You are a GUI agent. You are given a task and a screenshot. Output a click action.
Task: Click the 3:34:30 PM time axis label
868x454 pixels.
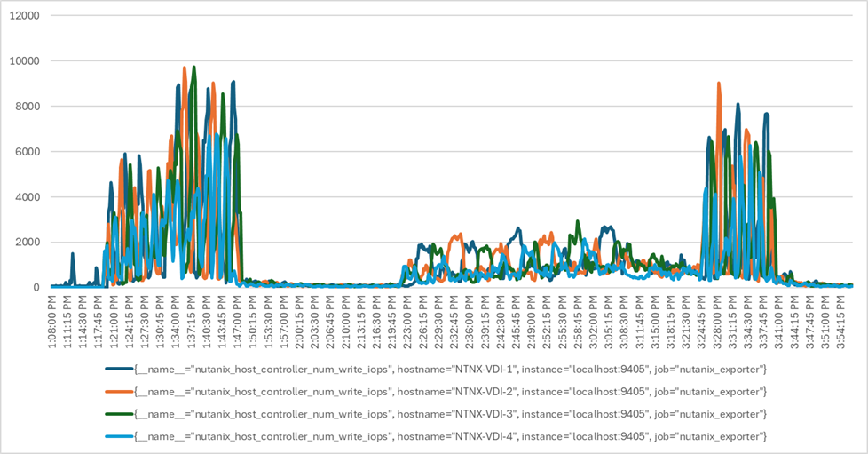[748, 323]
